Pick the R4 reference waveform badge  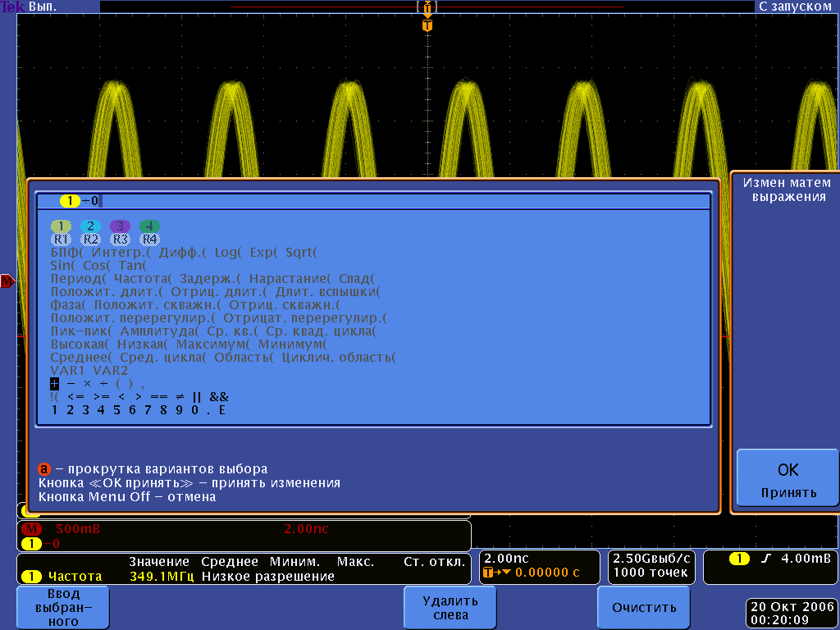click(149, 240)
